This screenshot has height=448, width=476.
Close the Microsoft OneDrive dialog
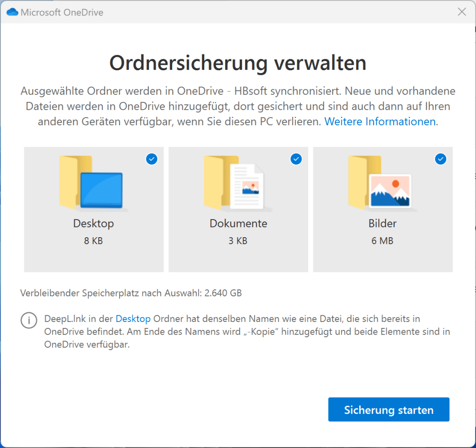pos(462,12)
